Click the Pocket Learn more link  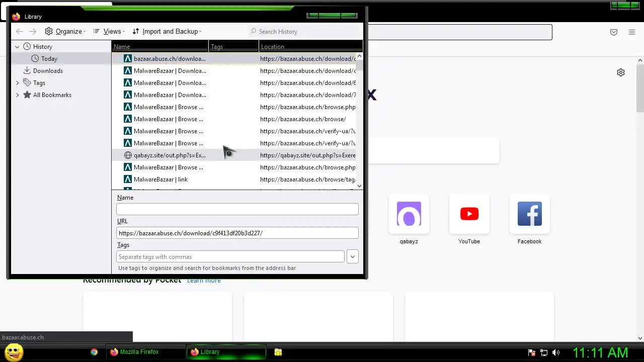204,280
